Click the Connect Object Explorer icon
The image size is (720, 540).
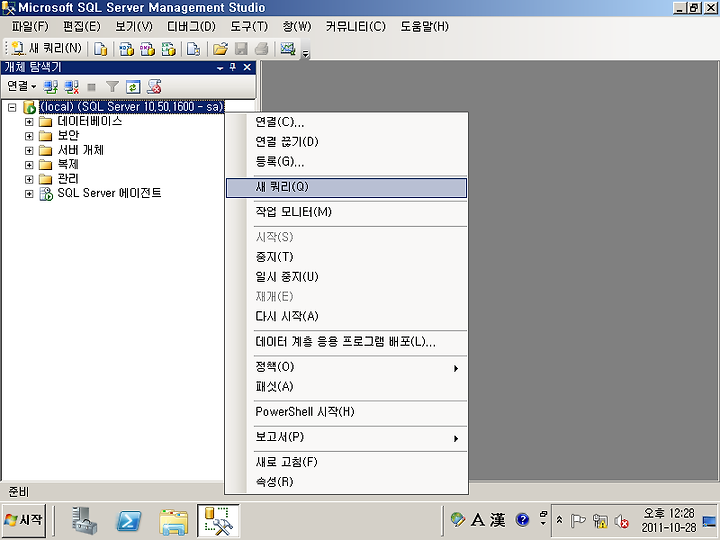pos(51,86)
